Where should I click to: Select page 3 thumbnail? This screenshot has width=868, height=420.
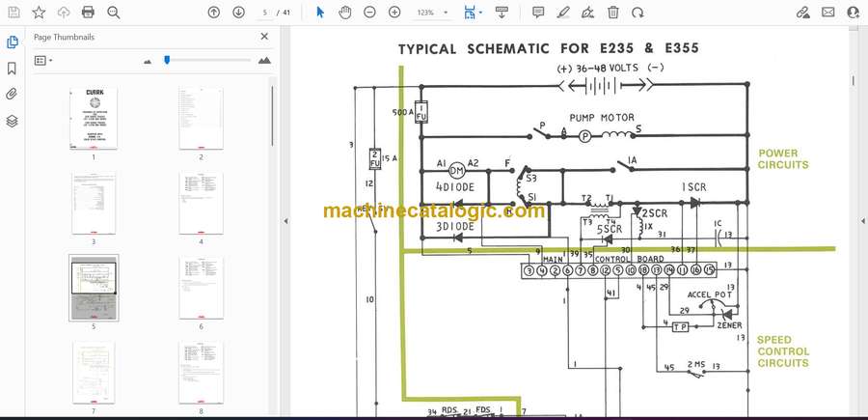(94, 203)
